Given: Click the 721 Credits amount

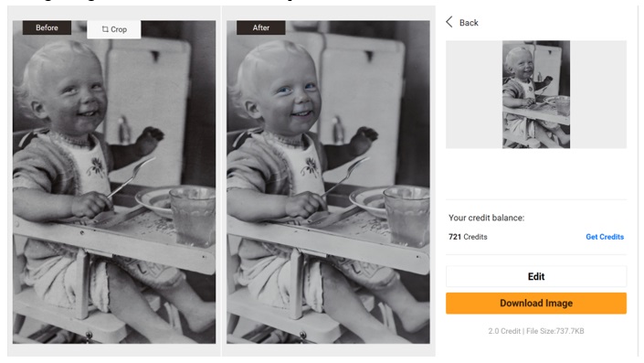Looking at the screenshot, I should click(468, 237).
